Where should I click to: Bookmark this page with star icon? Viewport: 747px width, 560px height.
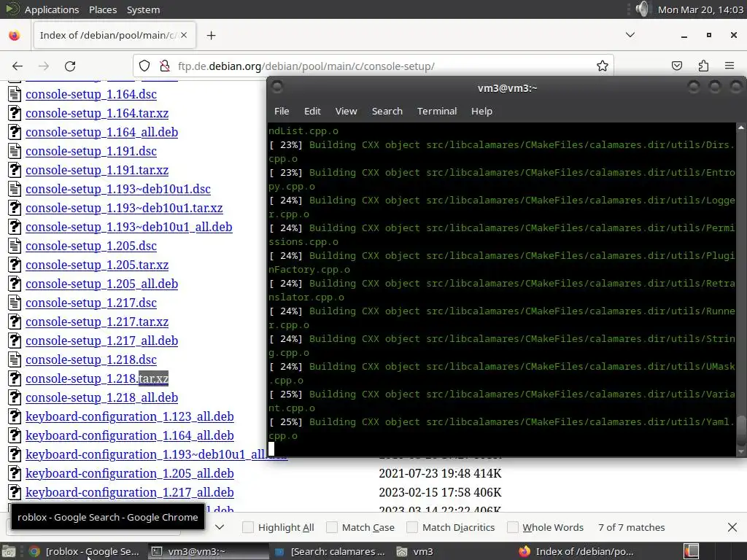602,66
